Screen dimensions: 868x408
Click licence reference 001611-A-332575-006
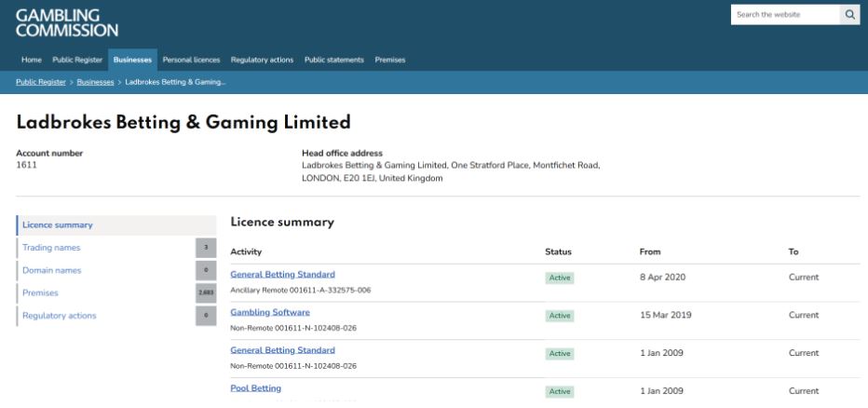coord(330,290)
